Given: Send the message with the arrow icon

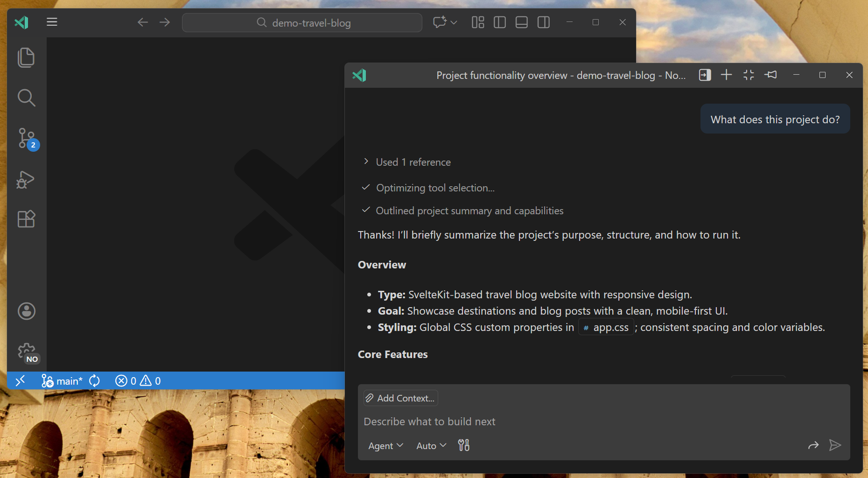Looking at the screenshot, I should tap(835, 445).
